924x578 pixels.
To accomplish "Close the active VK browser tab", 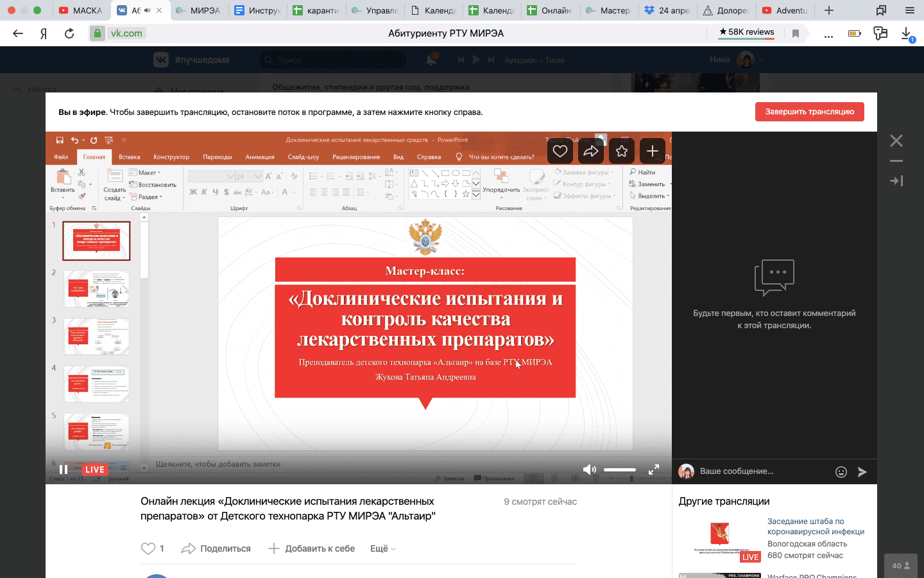I will pyautogui.click(x=159, y=10).
